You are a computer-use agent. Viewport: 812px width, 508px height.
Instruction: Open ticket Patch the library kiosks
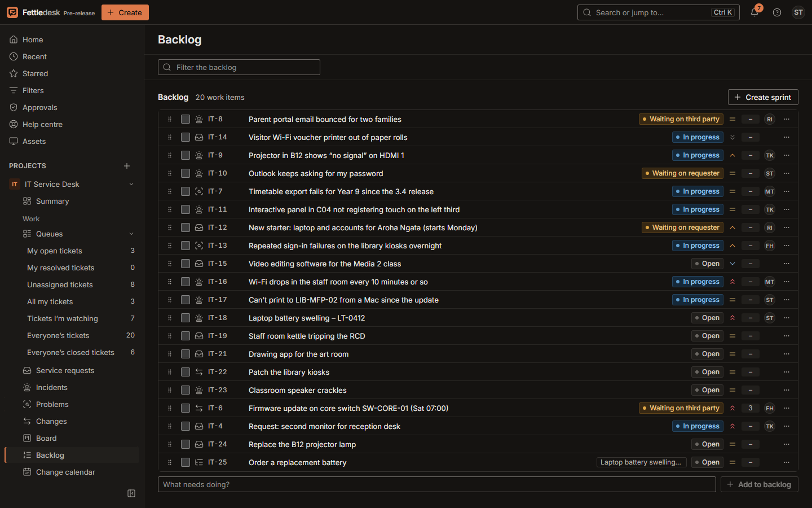(x=289, y=372)
